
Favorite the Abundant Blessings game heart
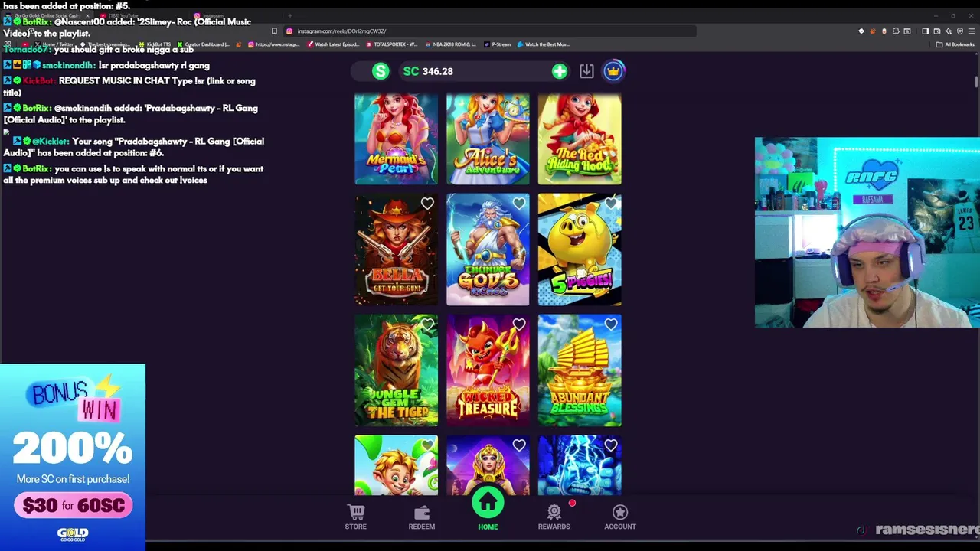[611, 324]
